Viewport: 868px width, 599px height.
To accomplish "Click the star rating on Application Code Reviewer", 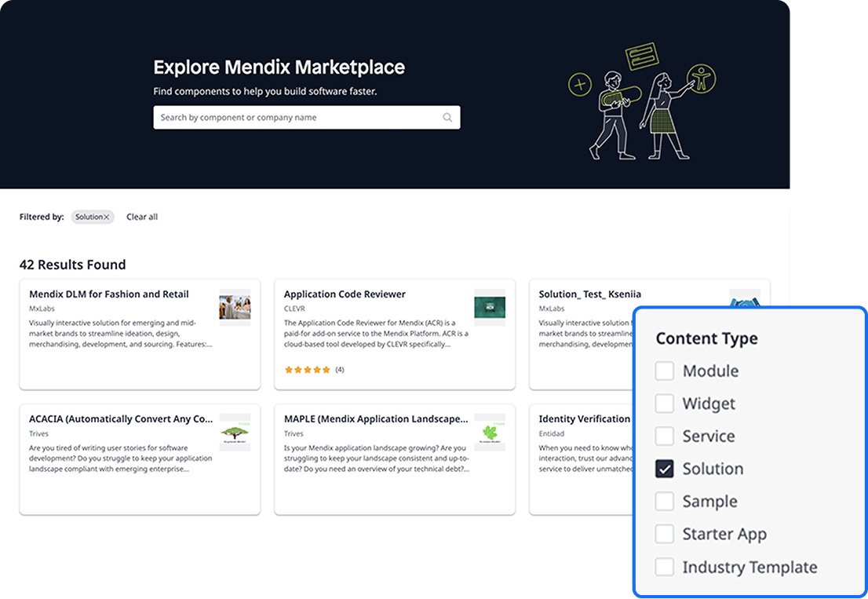I will tap(307, 370).
